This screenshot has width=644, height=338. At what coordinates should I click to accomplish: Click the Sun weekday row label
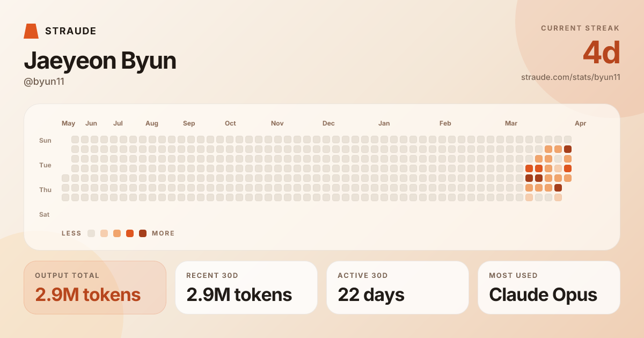45,141
